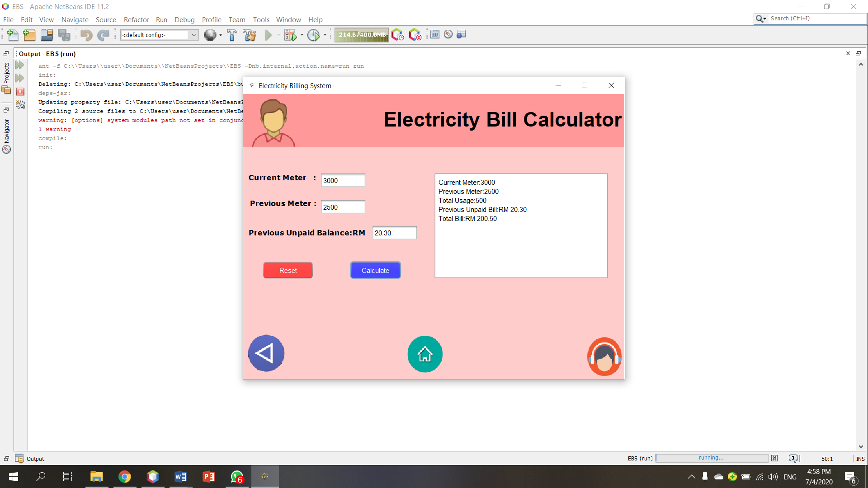868x488 pixels.
Task: Click the memory usage bar
Action: (361, 35)
